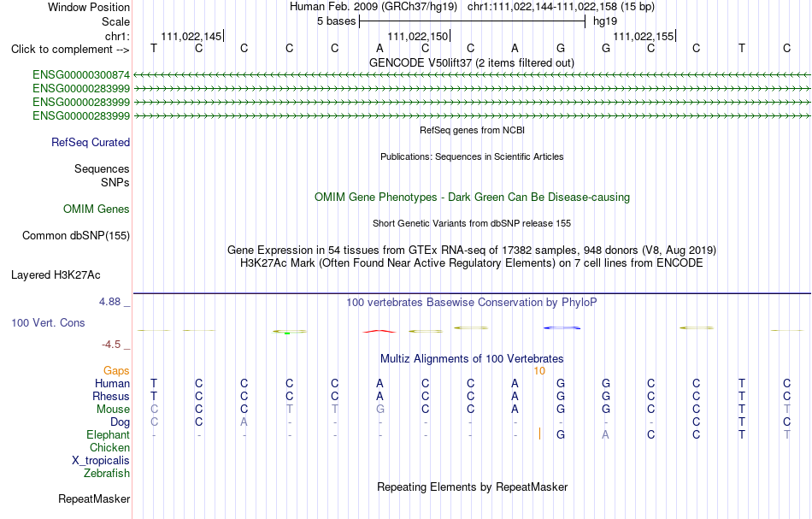Click the hg19 label beside scale bar
Screen dimensions: 812x519
click(605, 21)
